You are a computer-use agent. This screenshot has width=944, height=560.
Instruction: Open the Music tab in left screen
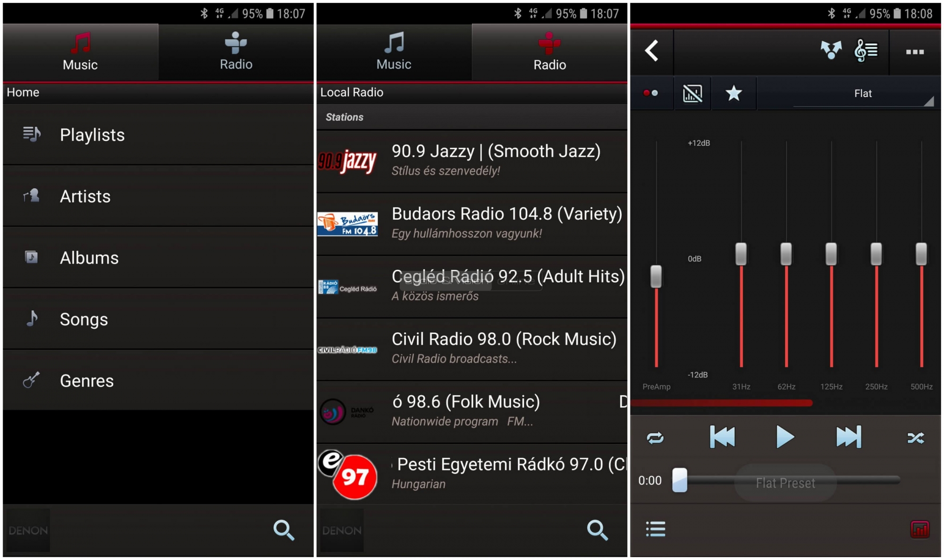point(80,52)
